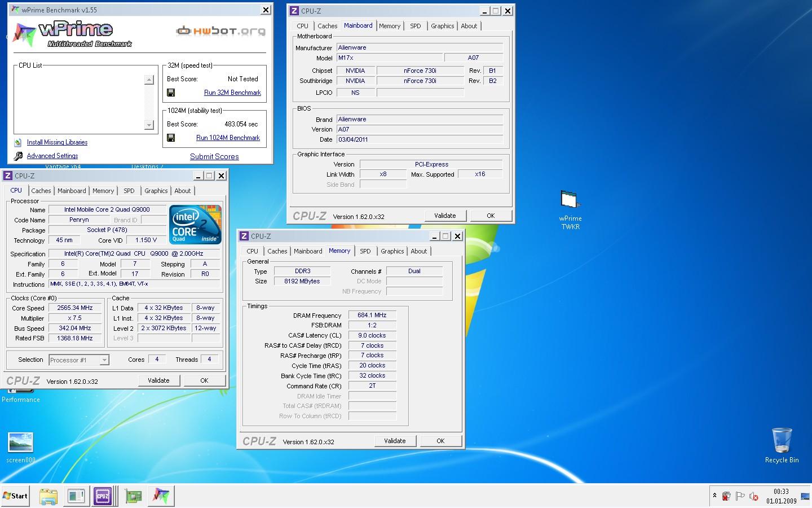812x508 pixels.
Task: Click Validate in CPU tab window
Action: [158, 380]
